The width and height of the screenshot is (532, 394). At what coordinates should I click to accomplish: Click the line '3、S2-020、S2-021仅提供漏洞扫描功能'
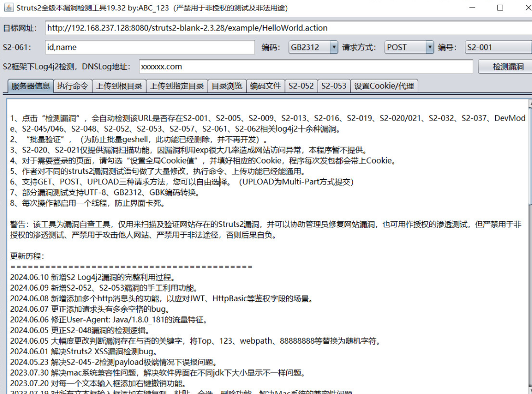(x=188, y=150)
